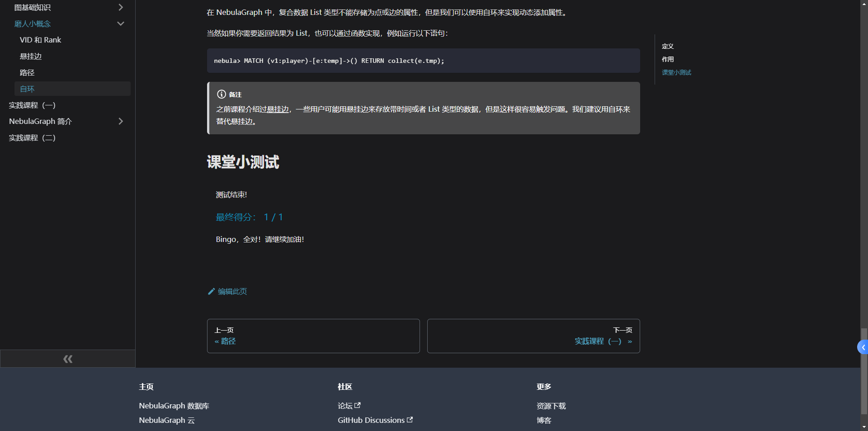
Task: Click the 测试结束! text
Action: pos(231,194)
